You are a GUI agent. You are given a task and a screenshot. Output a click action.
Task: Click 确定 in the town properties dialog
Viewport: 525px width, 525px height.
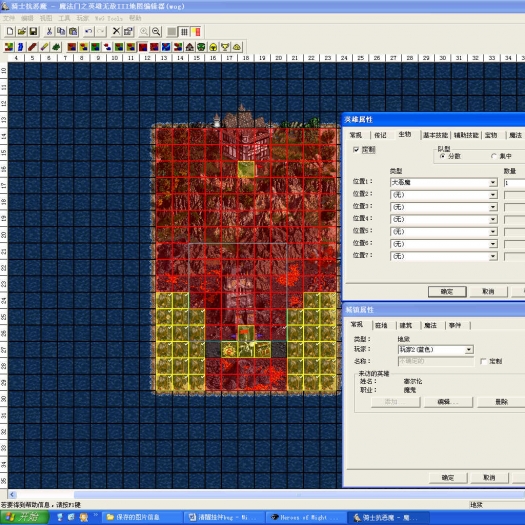[448, 477]
